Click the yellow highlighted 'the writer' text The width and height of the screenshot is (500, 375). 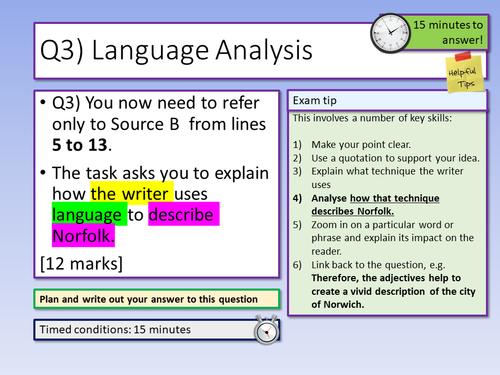point(132,193)
